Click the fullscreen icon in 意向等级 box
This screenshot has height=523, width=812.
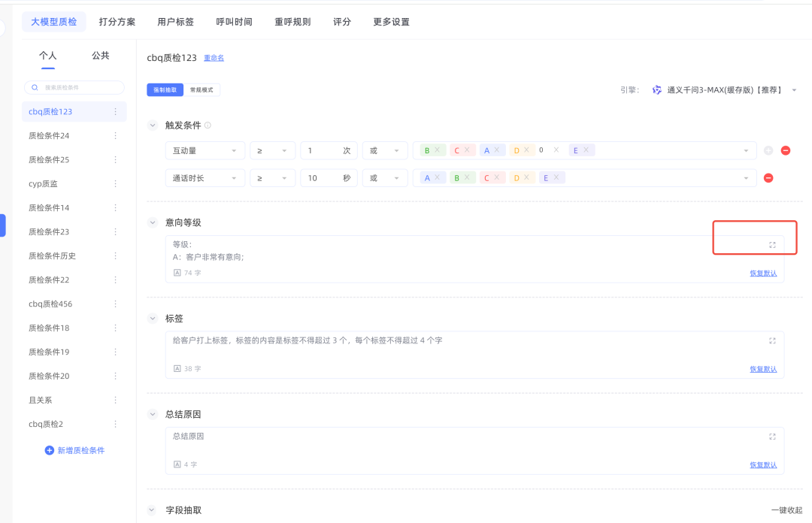[772, 245]
